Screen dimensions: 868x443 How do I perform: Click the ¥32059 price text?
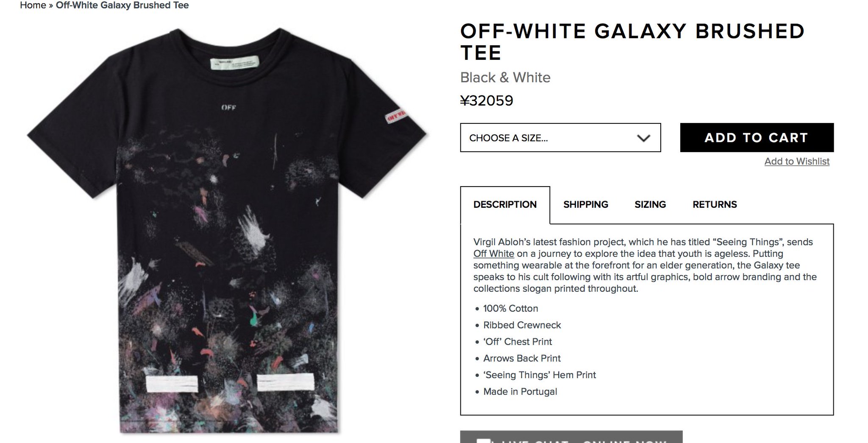(x=487, y=101)
